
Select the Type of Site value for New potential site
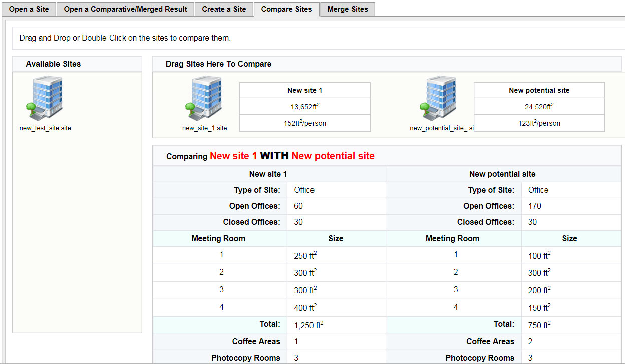pos(538,190)
